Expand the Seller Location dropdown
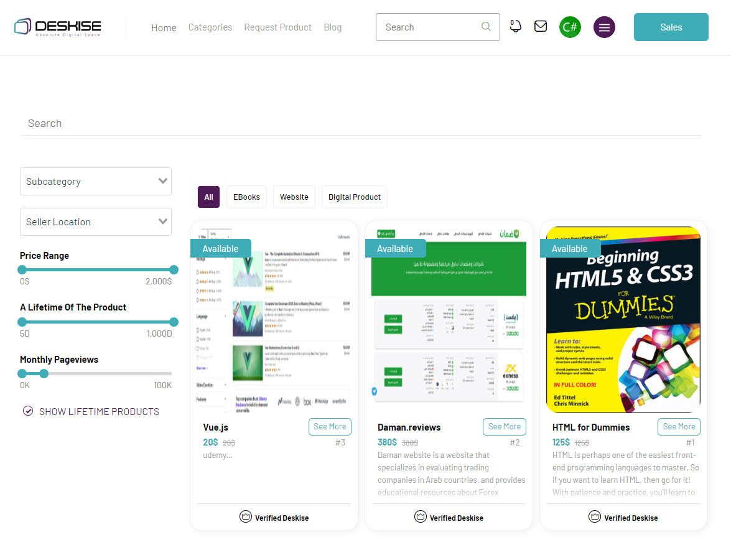 point(96,222)
